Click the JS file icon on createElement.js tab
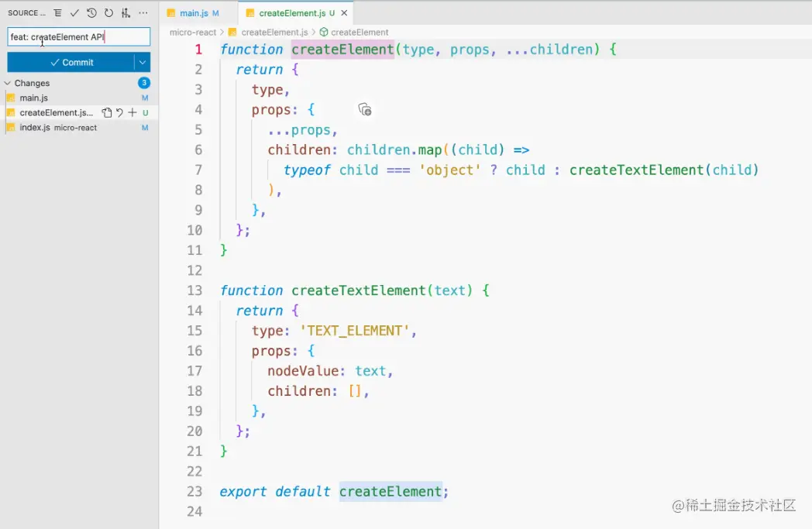Screen dimensions: 812x529 (250, 13)
